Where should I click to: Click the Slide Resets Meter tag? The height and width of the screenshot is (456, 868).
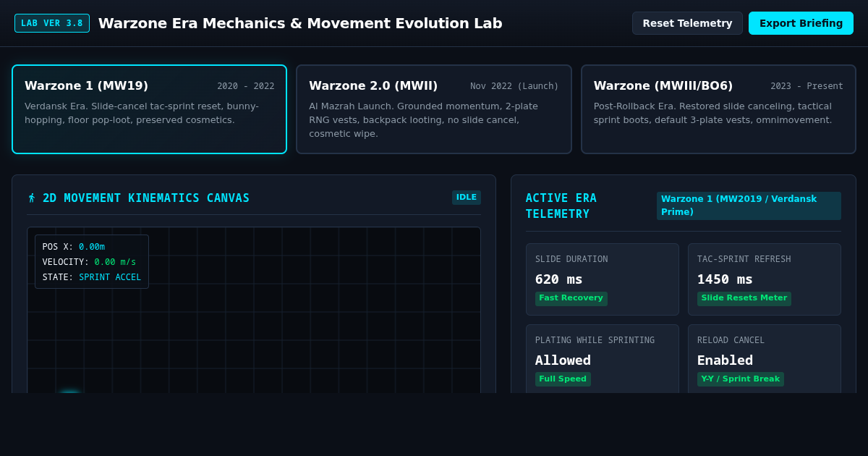click(744, 298)
